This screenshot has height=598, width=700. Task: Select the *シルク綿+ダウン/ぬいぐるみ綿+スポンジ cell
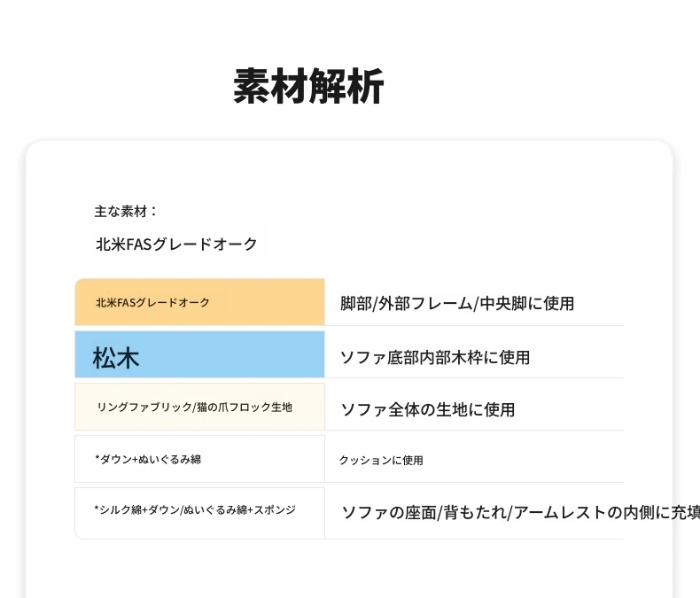pyautogui.click(x=199, y=513)
